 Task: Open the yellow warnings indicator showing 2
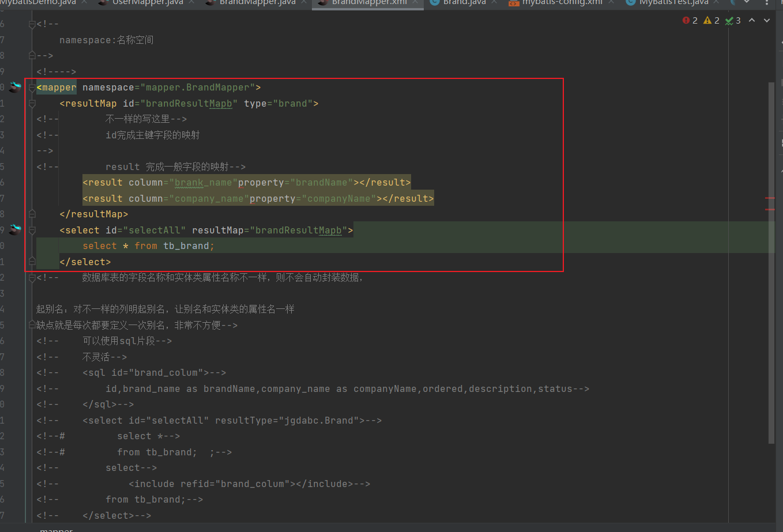[x=712, y=20]
